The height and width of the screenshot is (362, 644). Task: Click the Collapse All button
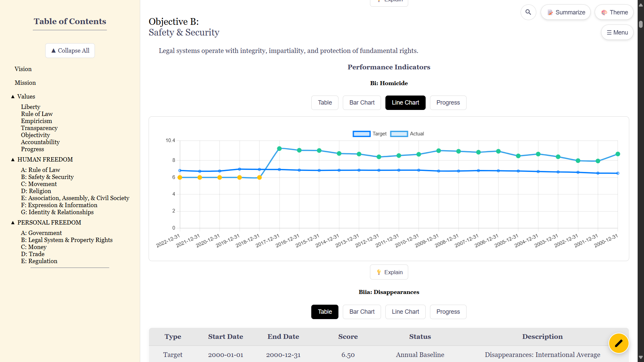pyautogui.click(x=70, y=51)
